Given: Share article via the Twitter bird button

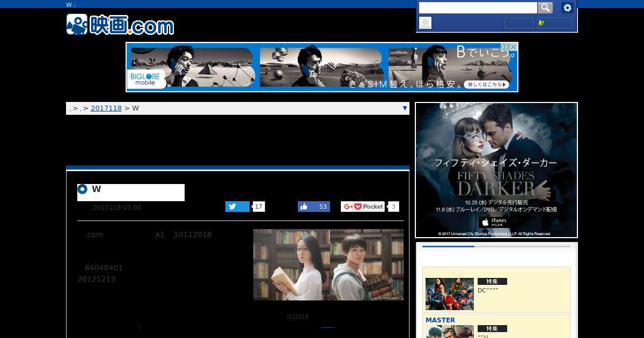Looking at the screenshot, I should pyautogui.click(x=237, y=207).
